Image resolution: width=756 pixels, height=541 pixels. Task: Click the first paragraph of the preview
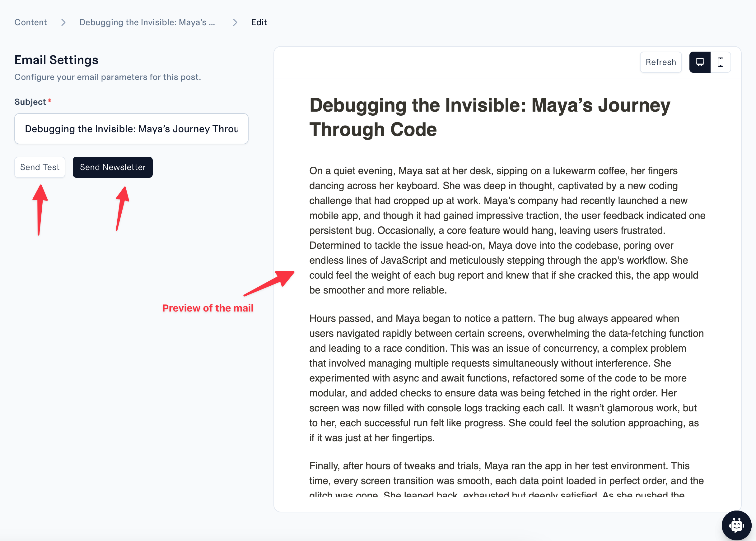(507, 230)
